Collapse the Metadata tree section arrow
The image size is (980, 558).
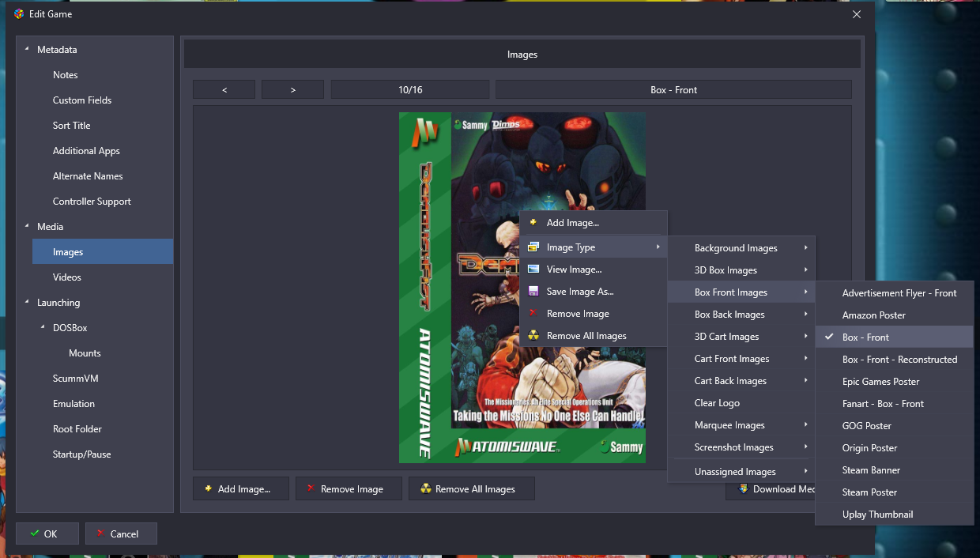point(27,50)
